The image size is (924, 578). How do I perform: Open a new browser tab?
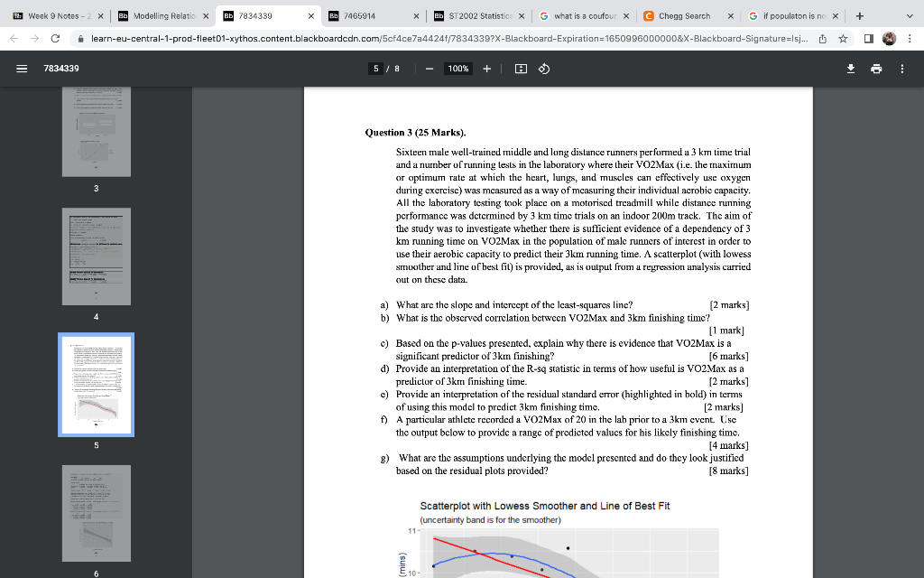click(x=860, y=16)
